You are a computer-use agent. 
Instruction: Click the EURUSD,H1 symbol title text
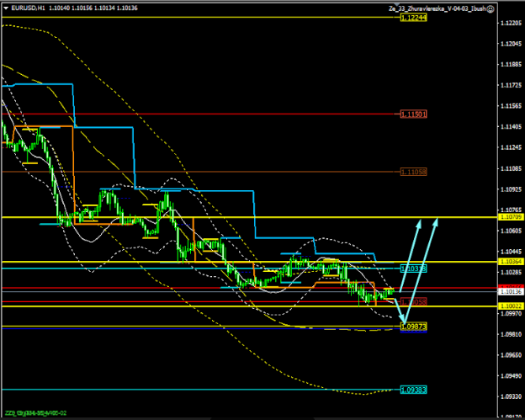coord(24,8)
